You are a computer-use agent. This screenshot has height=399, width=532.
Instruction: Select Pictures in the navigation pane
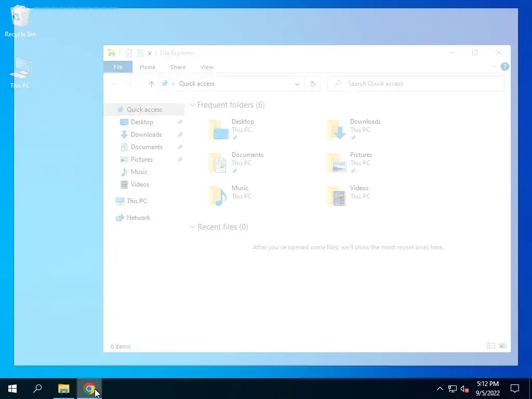[141, 159]
